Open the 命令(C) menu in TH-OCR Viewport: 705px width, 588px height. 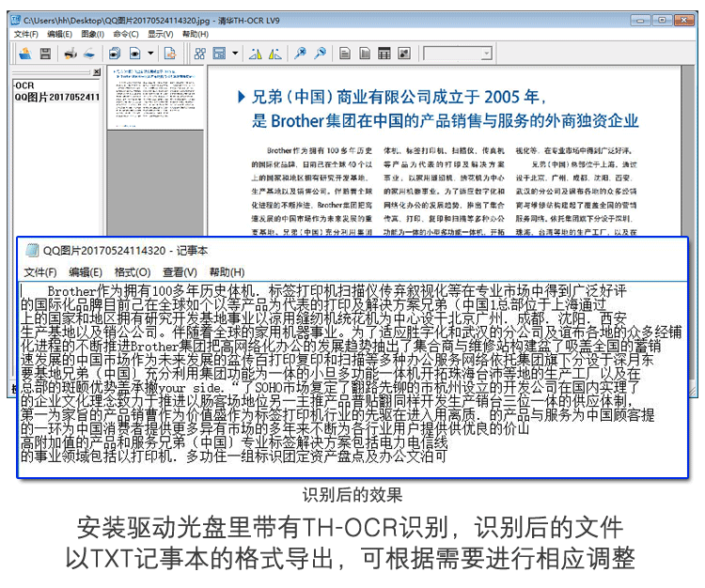click(x=124, y=34)
